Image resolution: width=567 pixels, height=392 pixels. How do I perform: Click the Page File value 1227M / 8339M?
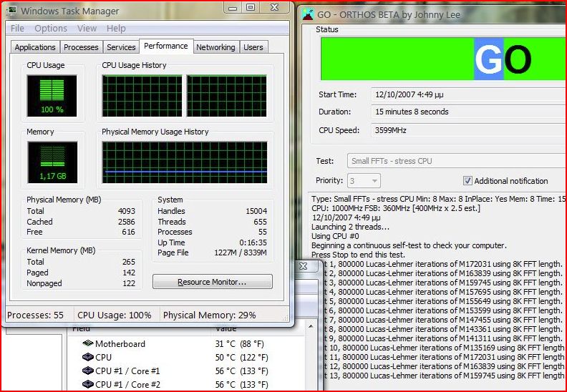(241, 253)
